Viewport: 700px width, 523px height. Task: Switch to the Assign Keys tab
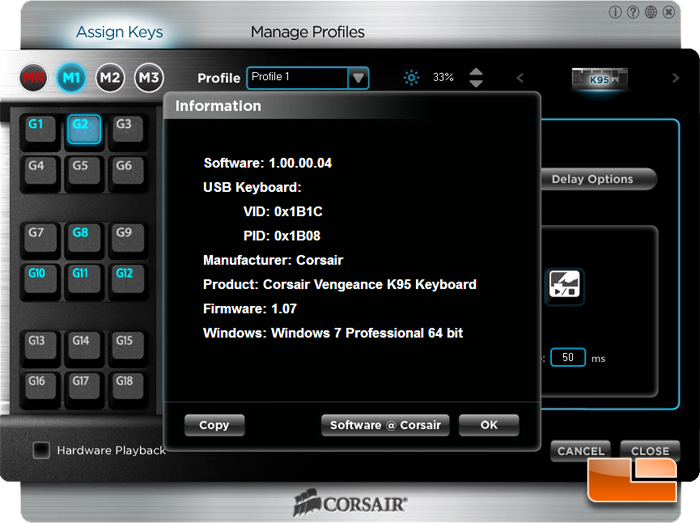pyautogui.click(x=119, y=32)
